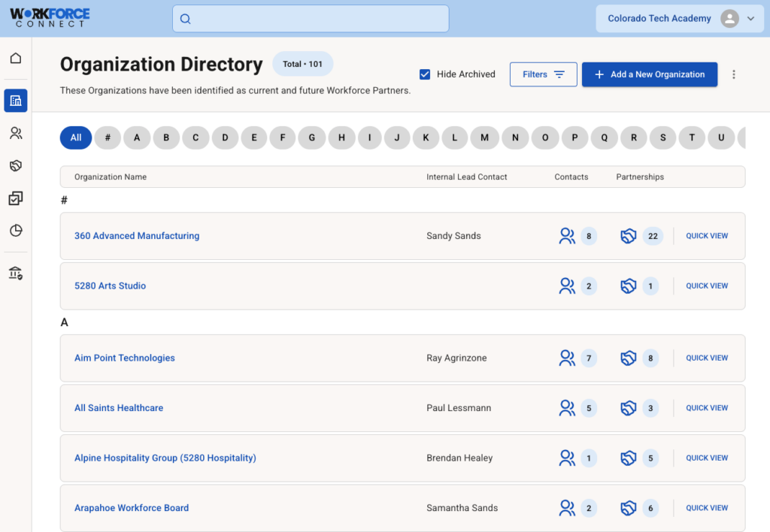Screen dimensions: 770x532
Task: Open the institution admin sidebar icon
Action: coord(16,274)
